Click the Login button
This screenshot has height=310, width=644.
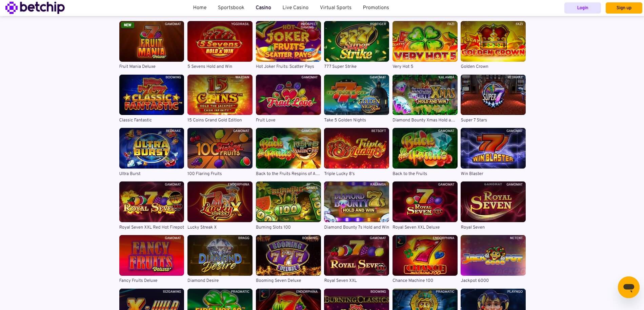582,8
